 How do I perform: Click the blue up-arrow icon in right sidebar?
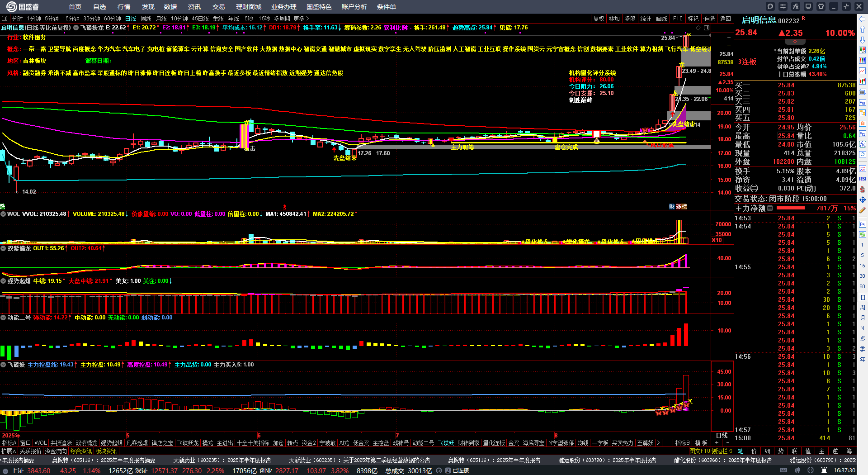coord(863,29)
